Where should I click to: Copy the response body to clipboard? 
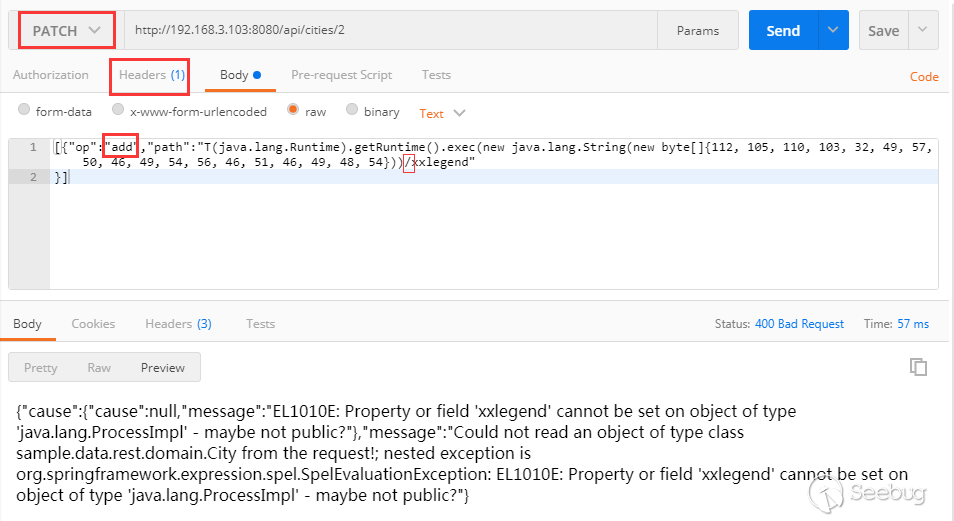pos(918,367)
